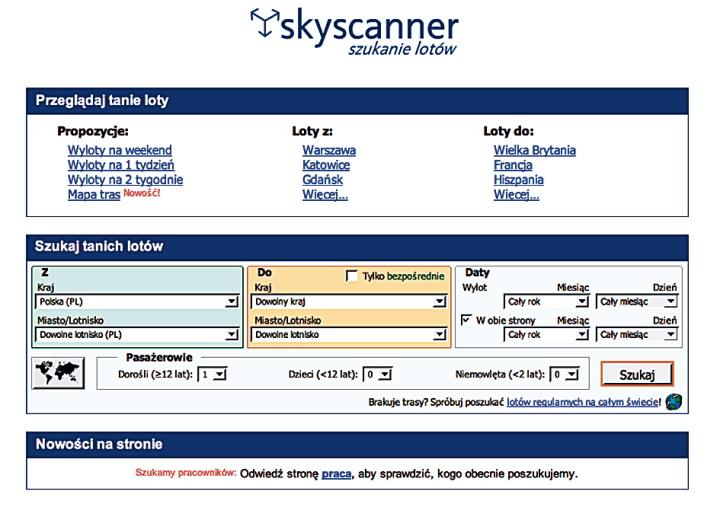720x507 pixels.
Task: Change the Dorośli passenger count dropdown
Action: 212,374
